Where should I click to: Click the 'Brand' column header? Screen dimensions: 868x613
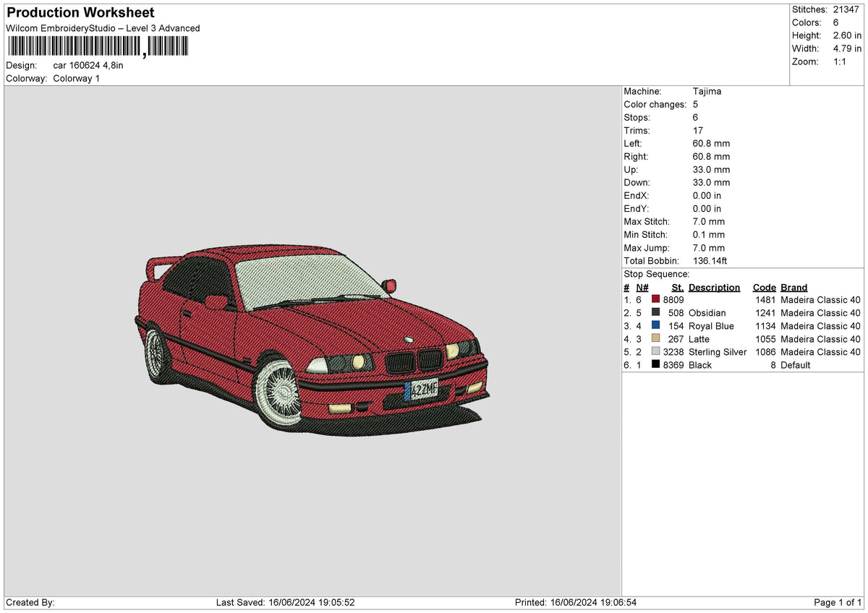tap(793, 287)
